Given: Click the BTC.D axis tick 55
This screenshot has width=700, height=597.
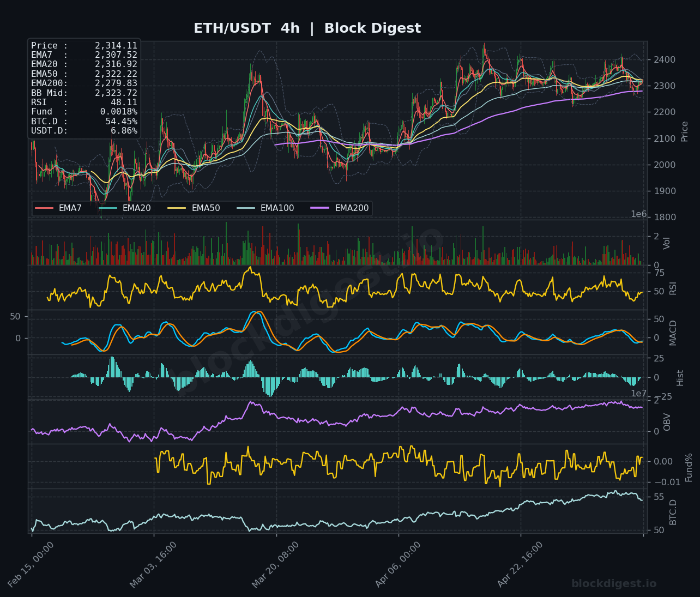Looking at the screenshot, I should 659,497.
